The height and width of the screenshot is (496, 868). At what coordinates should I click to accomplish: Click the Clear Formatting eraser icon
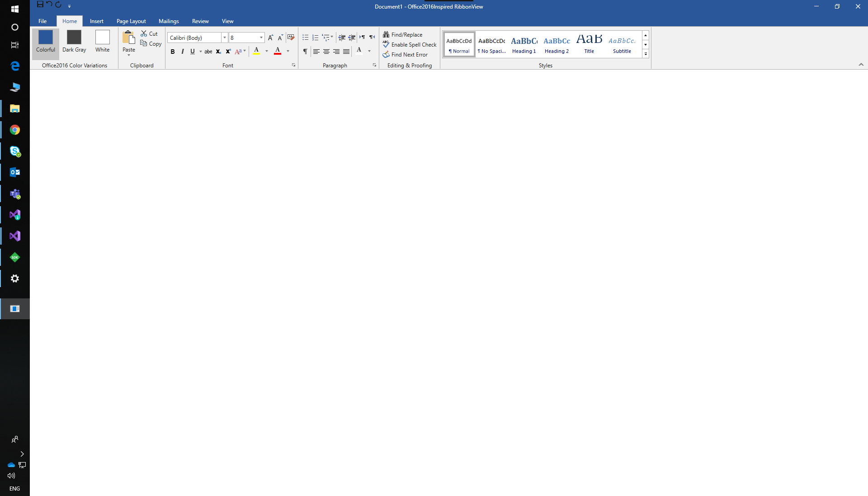pos(291,38)
